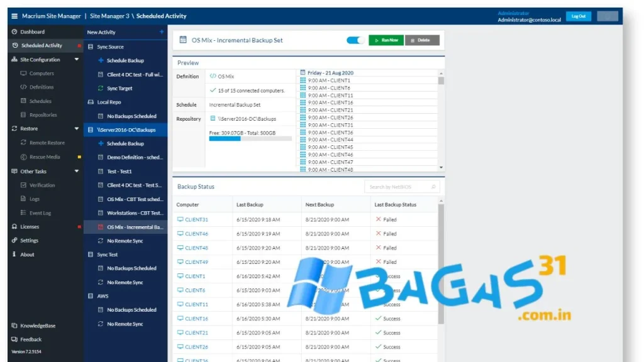This screenshot has height=362, width=644.
Task: Open the About info icon
Action: tap(14, 255)
